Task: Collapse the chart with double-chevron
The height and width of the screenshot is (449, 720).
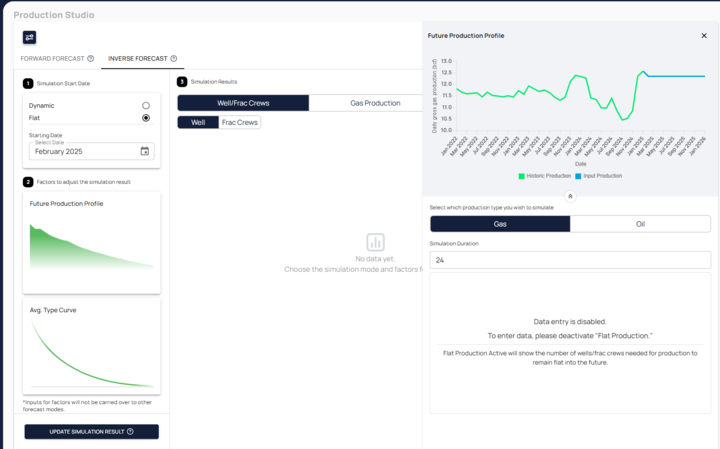Action: (570, 196)
